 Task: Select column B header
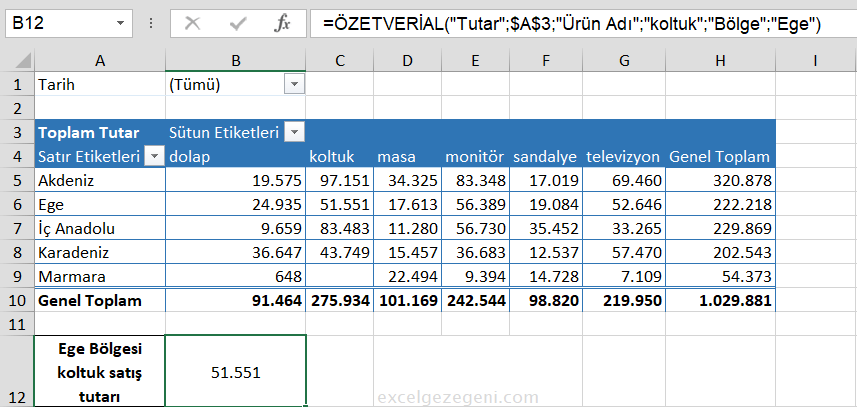(x=236, y=61)
